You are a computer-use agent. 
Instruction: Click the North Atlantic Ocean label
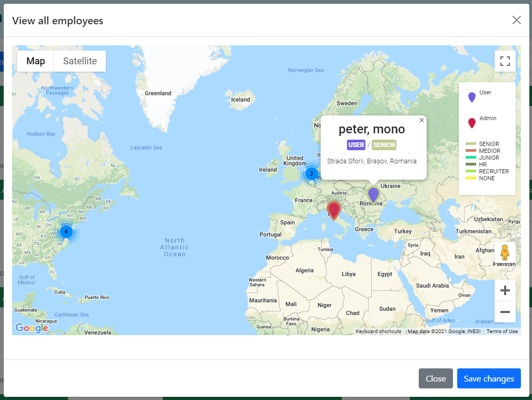175,247
